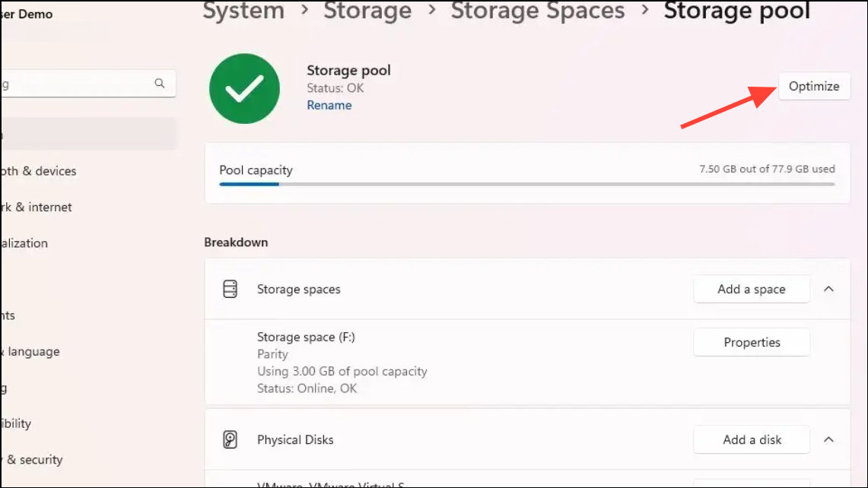Click the Add a disk button

[751, 439]
